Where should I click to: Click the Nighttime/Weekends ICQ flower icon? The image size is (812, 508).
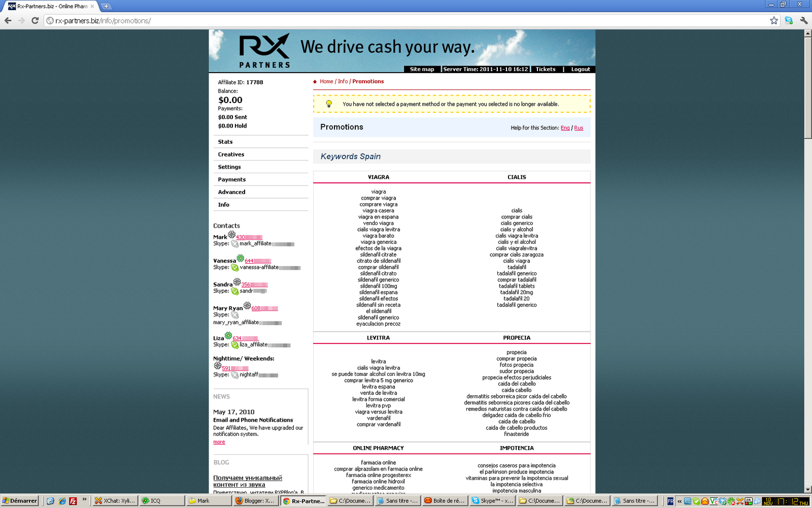[x=217, y=366]
